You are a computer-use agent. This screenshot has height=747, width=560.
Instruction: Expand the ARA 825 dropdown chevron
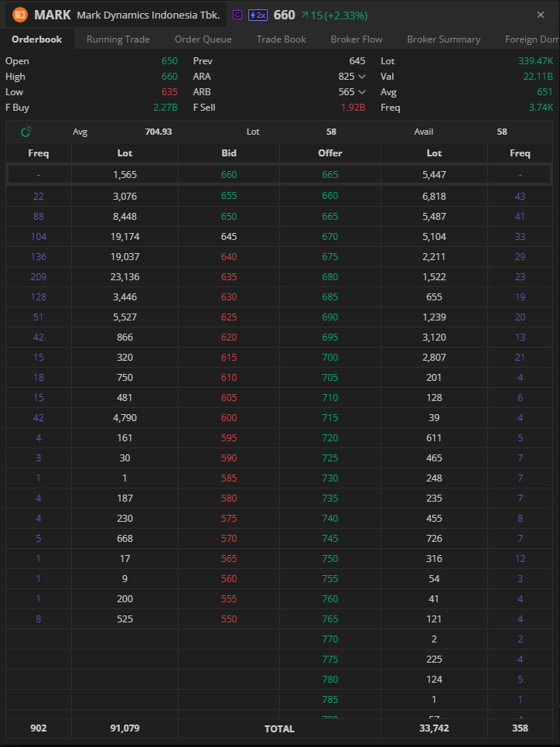tap(362, 77)
